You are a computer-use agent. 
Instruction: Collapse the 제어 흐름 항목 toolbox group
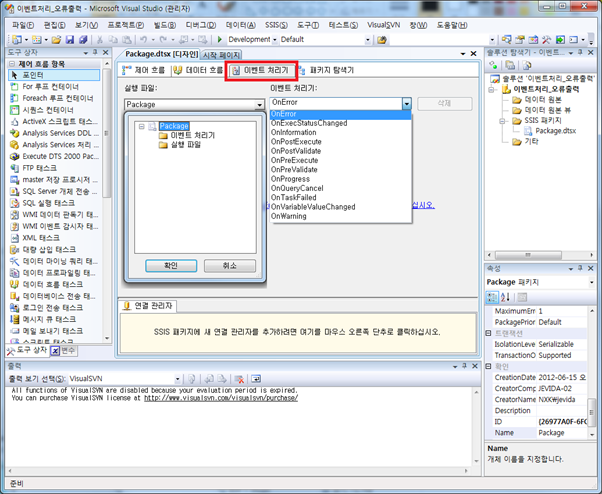point(12,64)
